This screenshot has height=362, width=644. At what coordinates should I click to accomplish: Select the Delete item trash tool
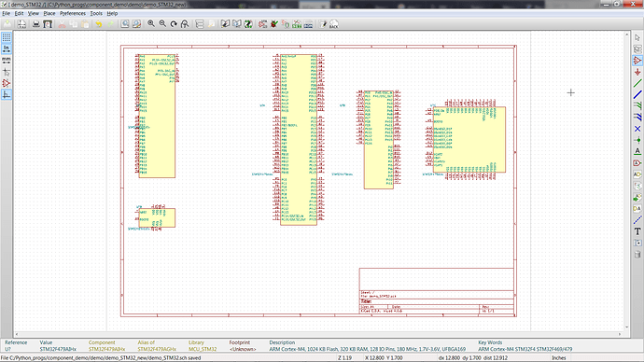(637, 255)
